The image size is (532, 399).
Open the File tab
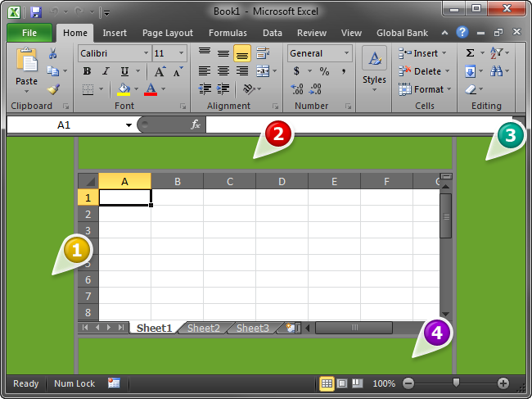point(29,33)
